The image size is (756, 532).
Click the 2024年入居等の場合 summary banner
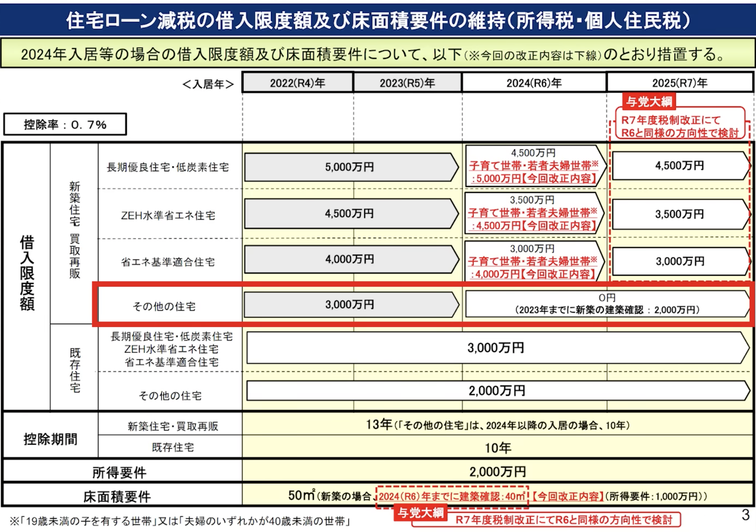pos(378,54)
